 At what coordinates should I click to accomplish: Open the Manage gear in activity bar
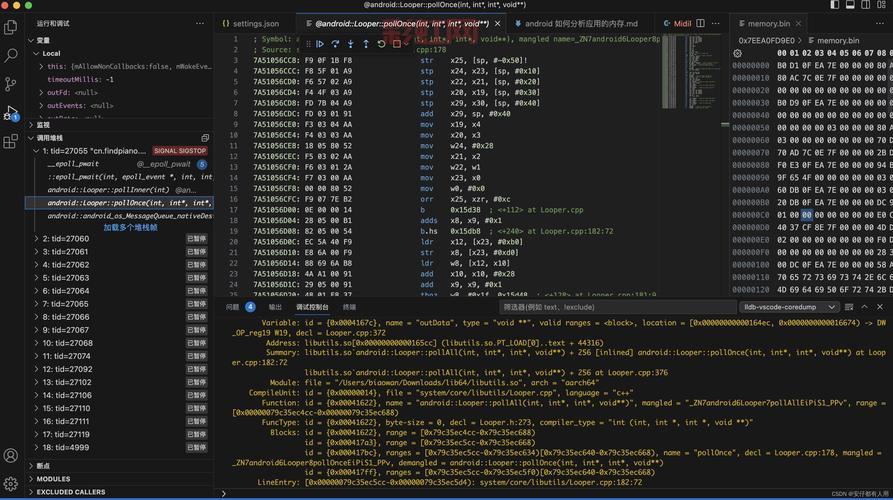10,484
